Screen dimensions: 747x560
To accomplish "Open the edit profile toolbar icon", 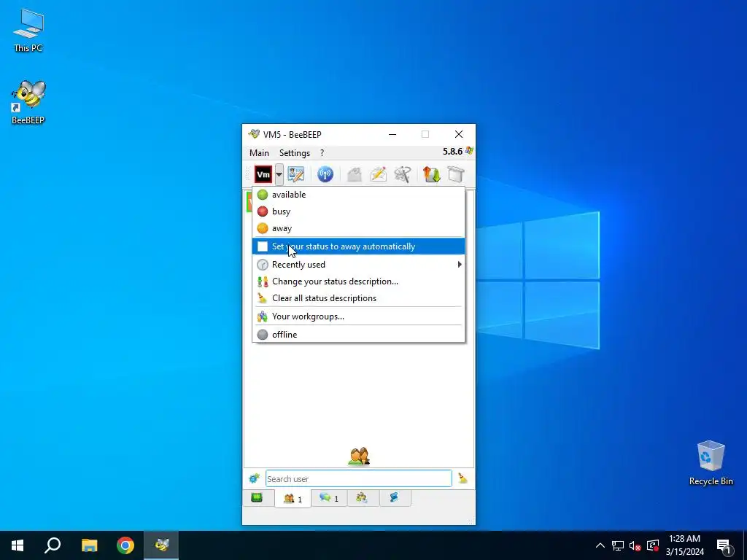I will pyautogui.click(x=296, y=174).
